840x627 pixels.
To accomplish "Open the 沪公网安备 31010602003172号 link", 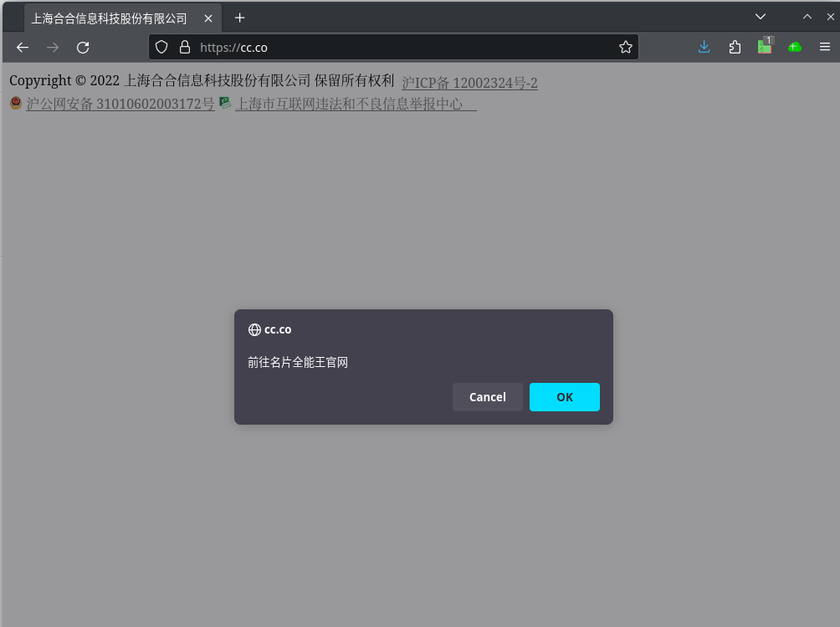I will tap(120, 104).
